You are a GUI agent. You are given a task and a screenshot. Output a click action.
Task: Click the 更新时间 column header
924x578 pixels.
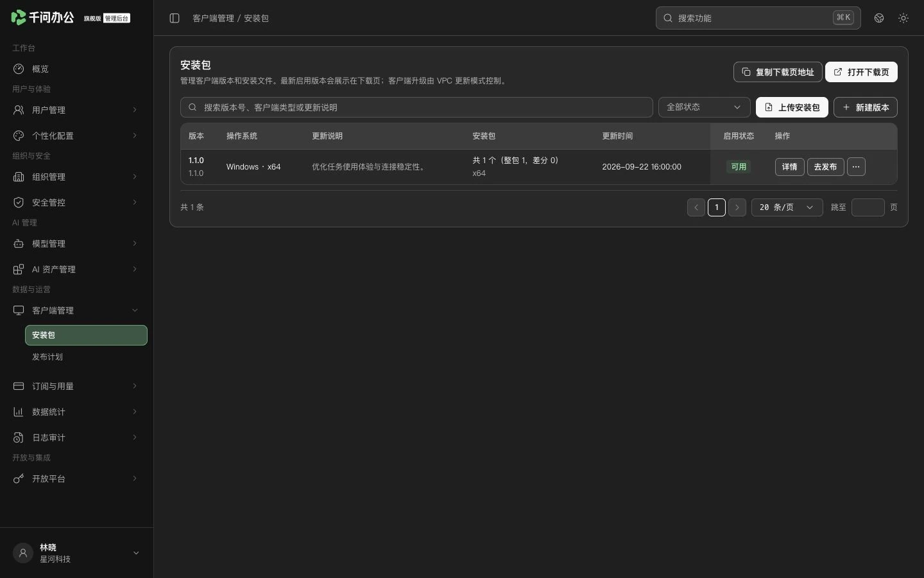[x=617, y=136]
